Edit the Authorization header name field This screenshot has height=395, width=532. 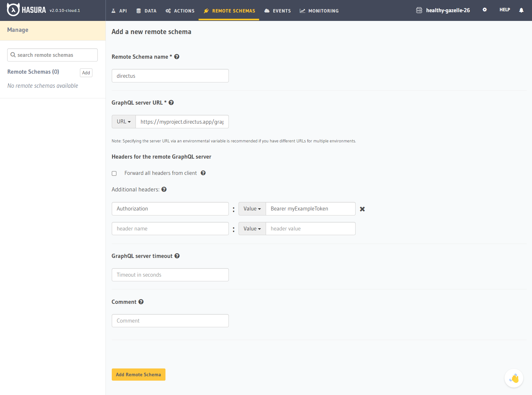click(170, 209)
